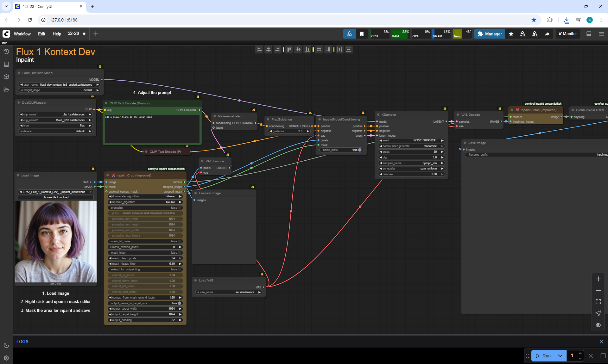Expand Run button dropdown arrow
The image size is (608, 364).
pyautogui.click(x=560, y=356)
